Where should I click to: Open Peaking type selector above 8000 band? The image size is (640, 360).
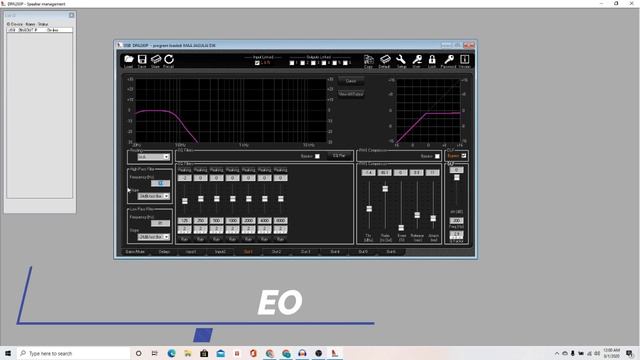pyautogui.click(x=280, y=170)
